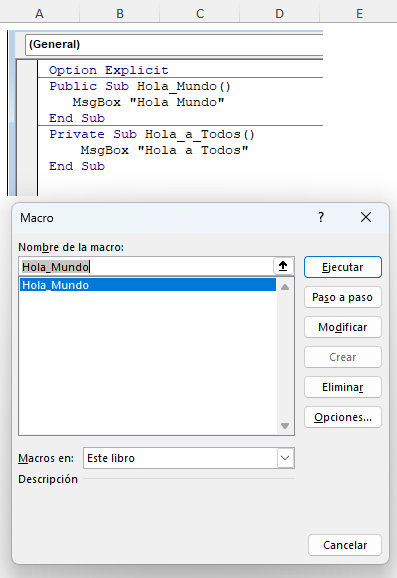Click the Option Explicit code line

click(109, 70)
